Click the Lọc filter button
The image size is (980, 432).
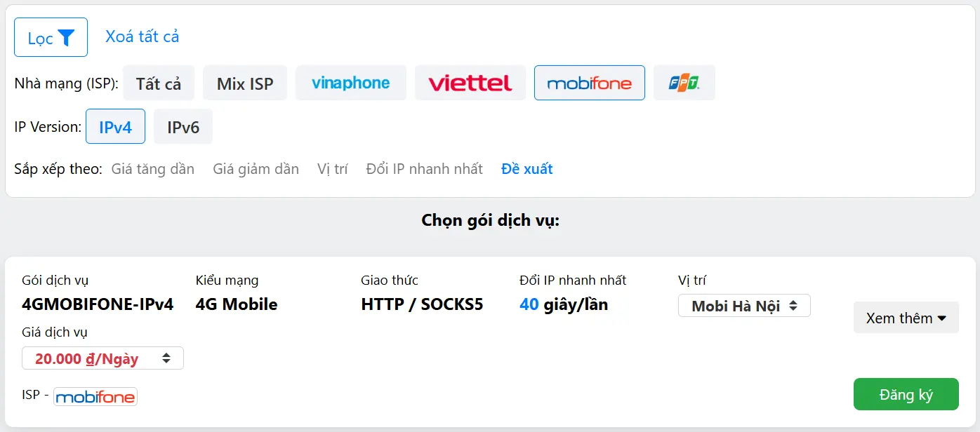point(51,36)
